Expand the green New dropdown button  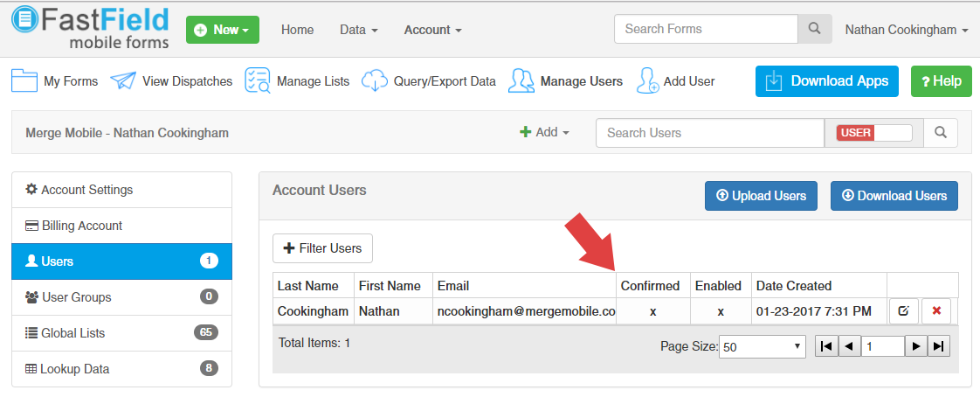223,30
